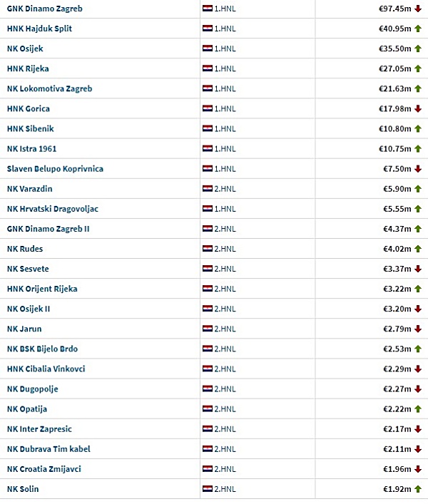
Task: Click the green up arrow beside €1.92m
Action: [418, 489]
